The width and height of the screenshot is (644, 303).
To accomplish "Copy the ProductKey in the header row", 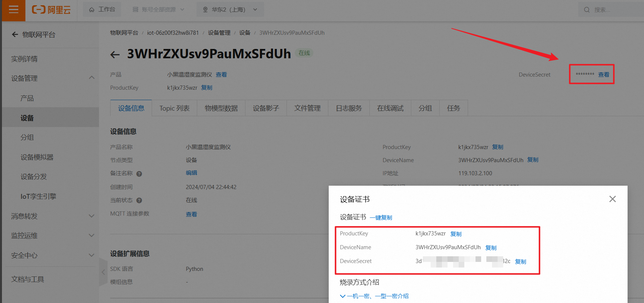I will point(207,87).
